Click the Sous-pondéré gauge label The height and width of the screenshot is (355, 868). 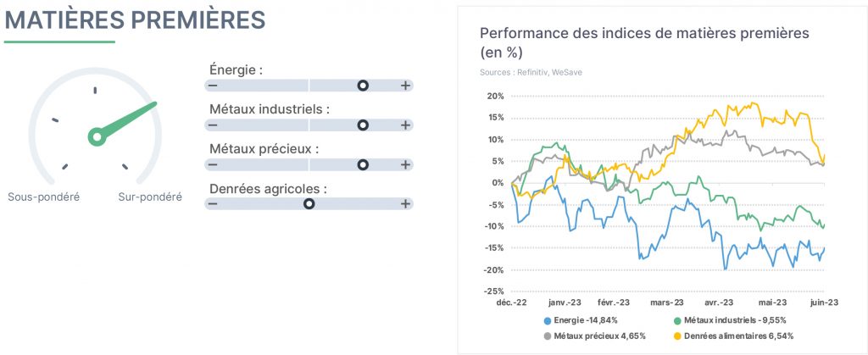[44, 197]
